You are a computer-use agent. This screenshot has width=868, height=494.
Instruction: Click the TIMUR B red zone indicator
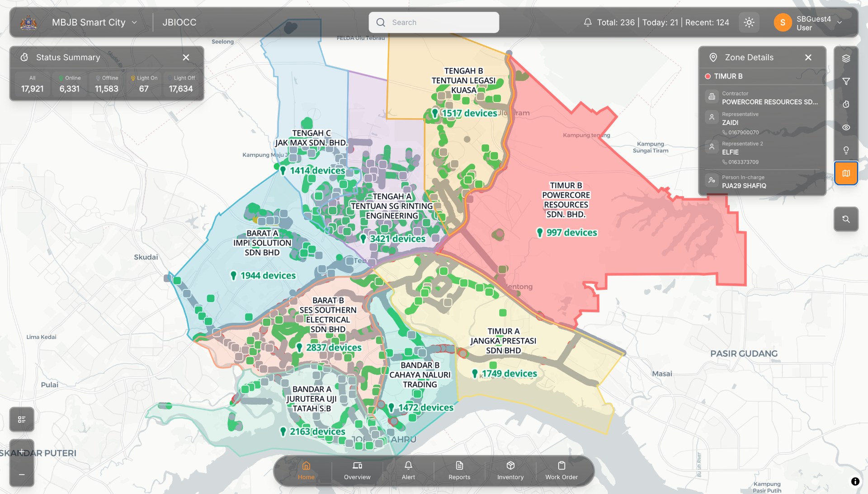click(708, 76)
